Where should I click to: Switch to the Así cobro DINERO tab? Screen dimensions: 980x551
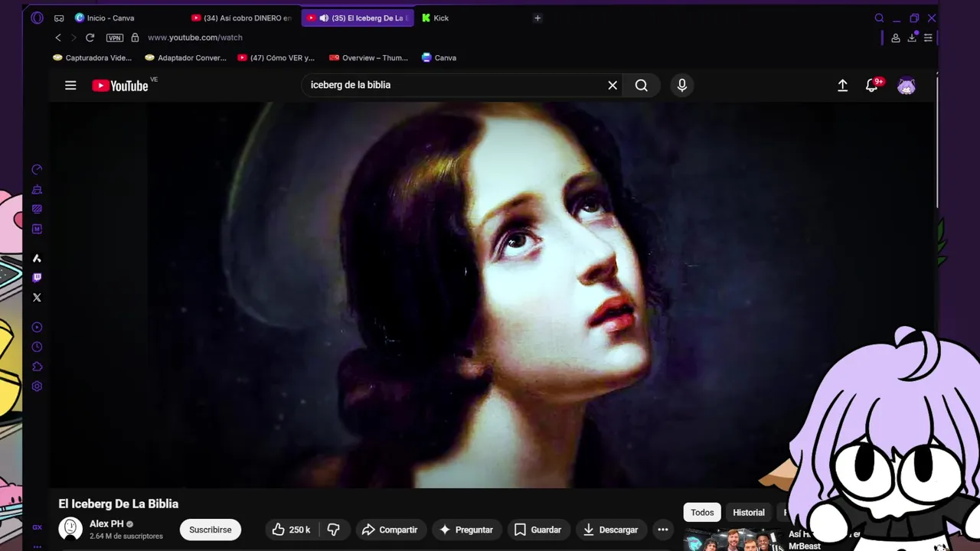241,18
